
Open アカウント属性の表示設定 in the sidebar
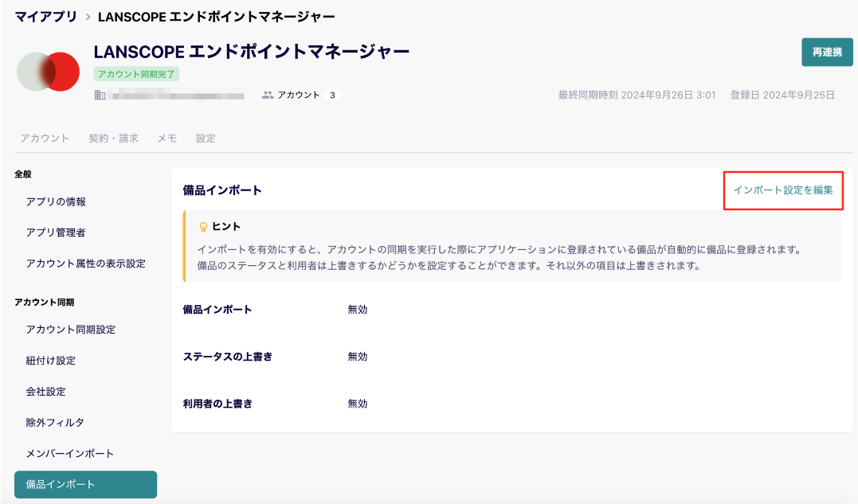[x=86, y=264]
